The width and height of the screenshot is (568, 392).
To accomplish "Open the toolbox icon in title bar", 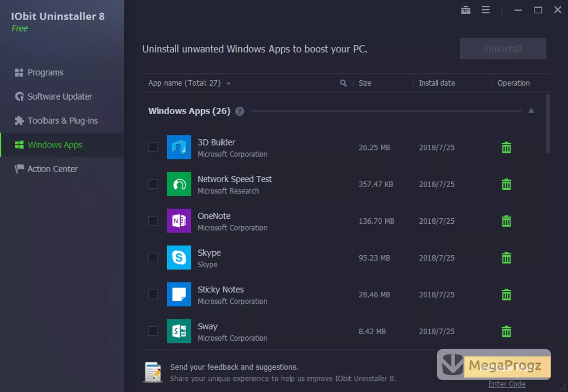I will (466, 10).
